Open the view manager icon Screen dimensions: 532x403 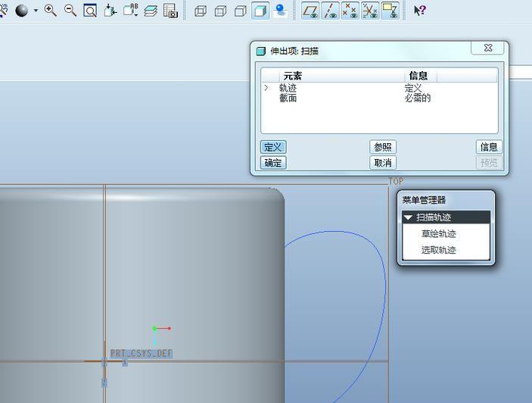170,11
